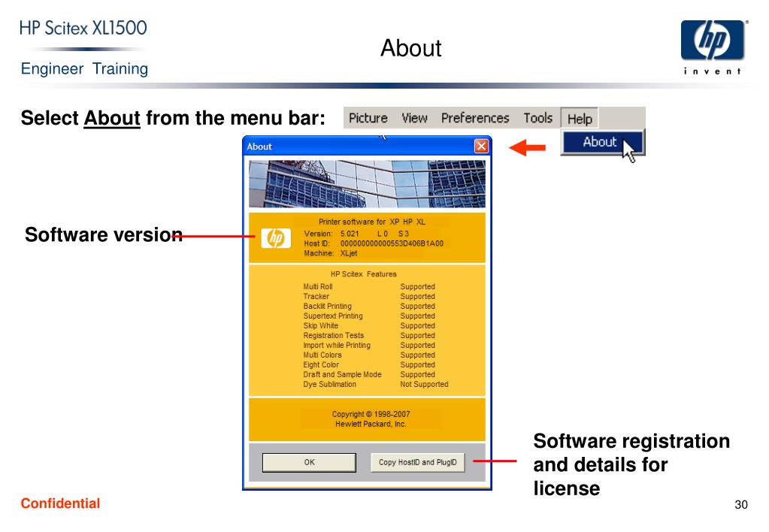The width and height of the screenshot is (769, 532).
Task: Click the Draft and Sample Mode row
Action: 369,375
